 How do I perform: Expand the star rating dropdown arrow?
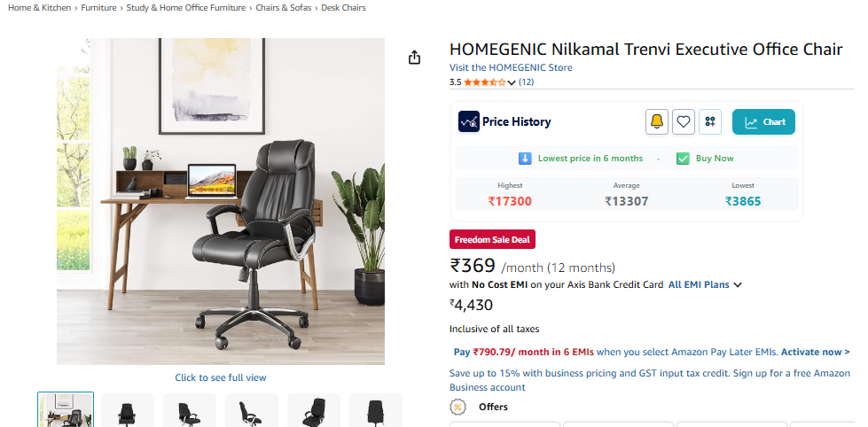pyautogui.click(x=512, y=83)
